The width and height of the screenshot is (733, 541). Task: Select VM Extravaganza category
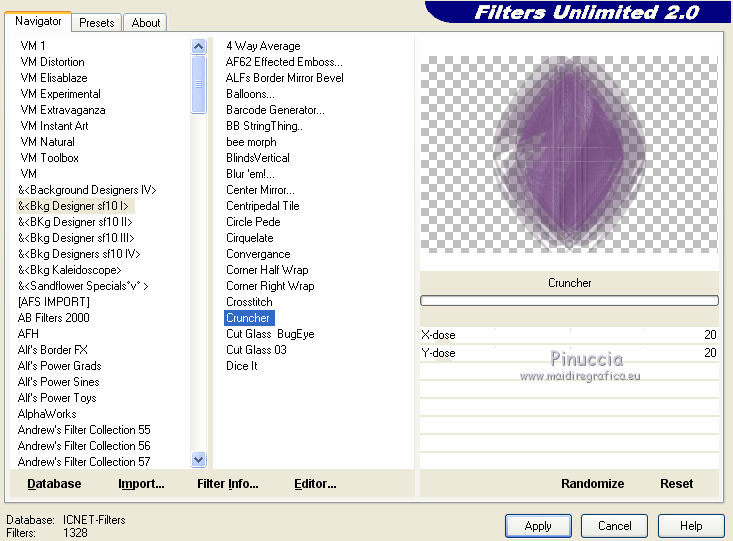pos(63,110)
